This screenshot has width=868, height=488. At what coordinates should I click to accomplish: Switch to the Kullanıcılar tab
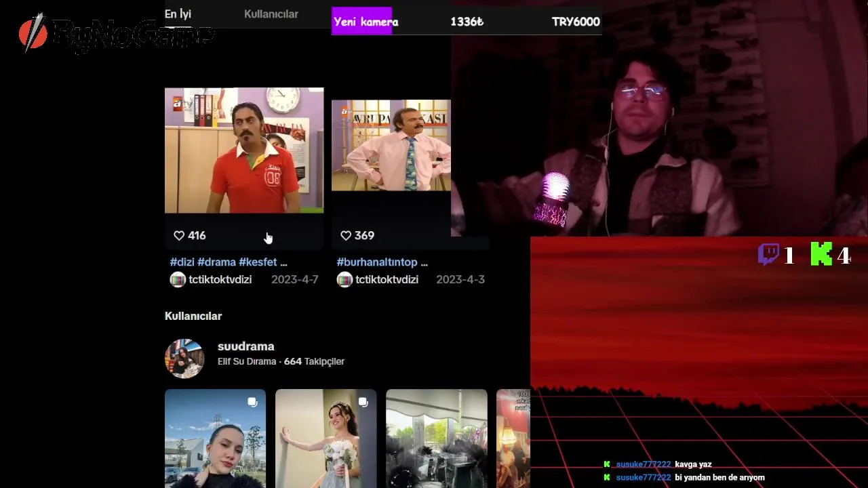point(271,14)
